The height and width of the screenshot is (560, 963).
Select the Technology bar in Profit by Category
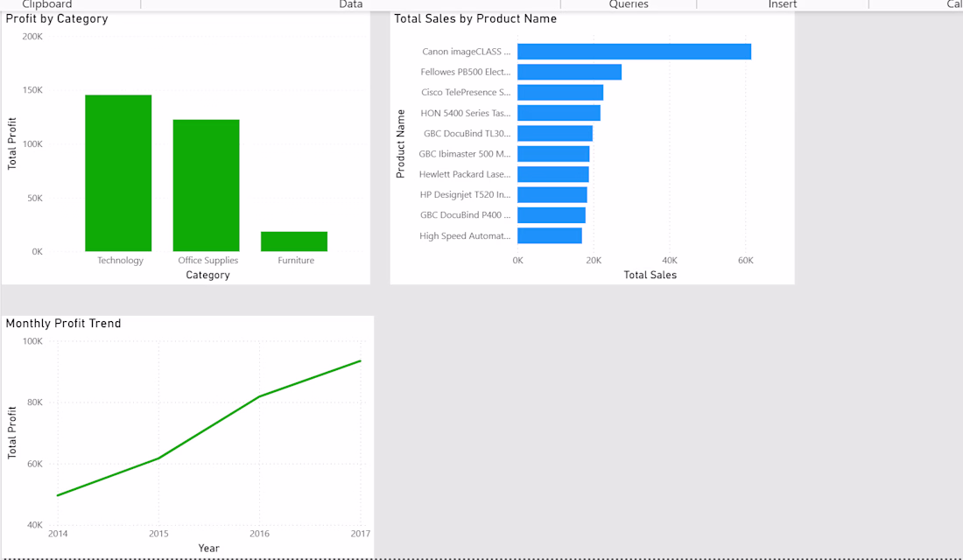pyautogui.click(x=118, y=173)
